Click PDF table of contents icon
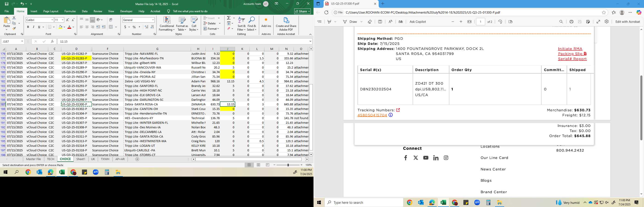This screenshot has width=644, height=207. (x=319, y=22)
